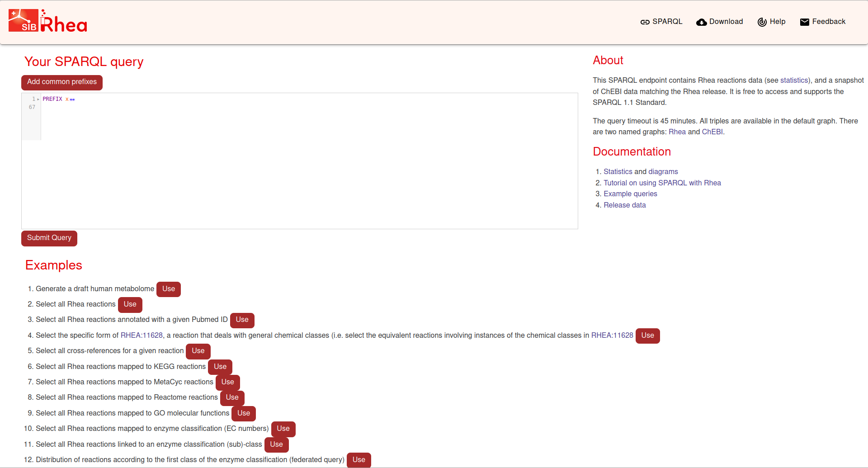
Task: Open Example queries link
Action: pos(630,194)
